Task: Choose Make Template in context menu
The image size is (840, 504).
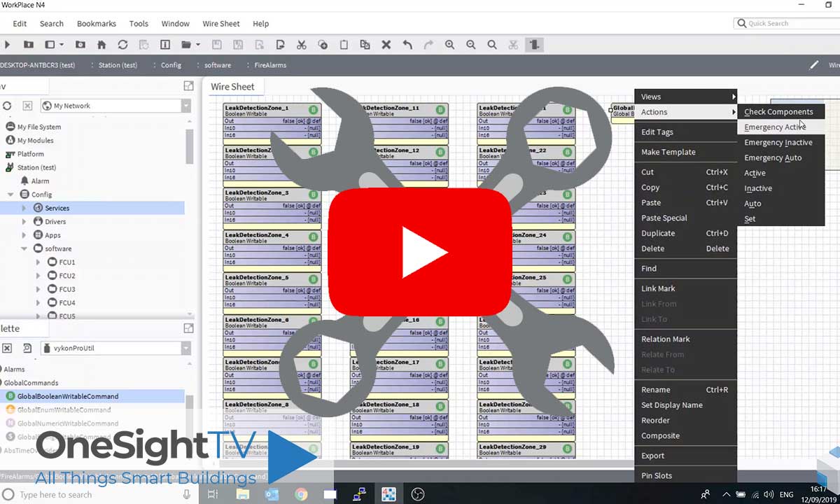Action: (x=685, y=152)
